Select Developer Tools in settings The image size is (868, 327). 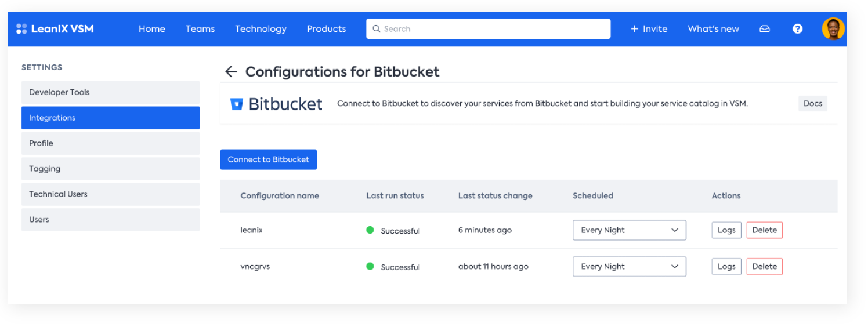click(x=110, y=92)
